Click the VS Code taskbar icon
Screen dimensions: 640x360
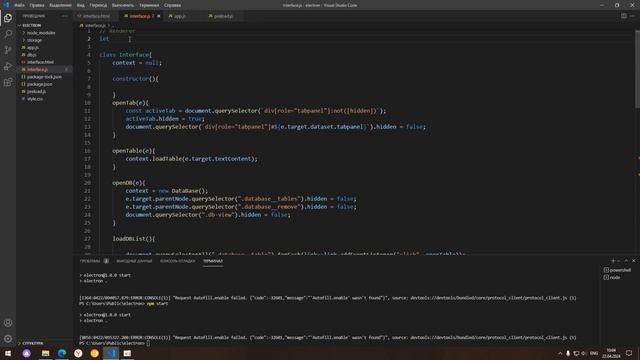[x=111, y=353]
